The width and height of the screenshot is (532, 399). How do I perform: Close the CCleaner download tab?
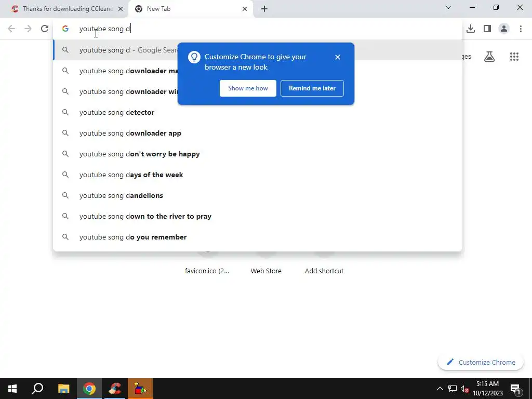pos(121,9)
